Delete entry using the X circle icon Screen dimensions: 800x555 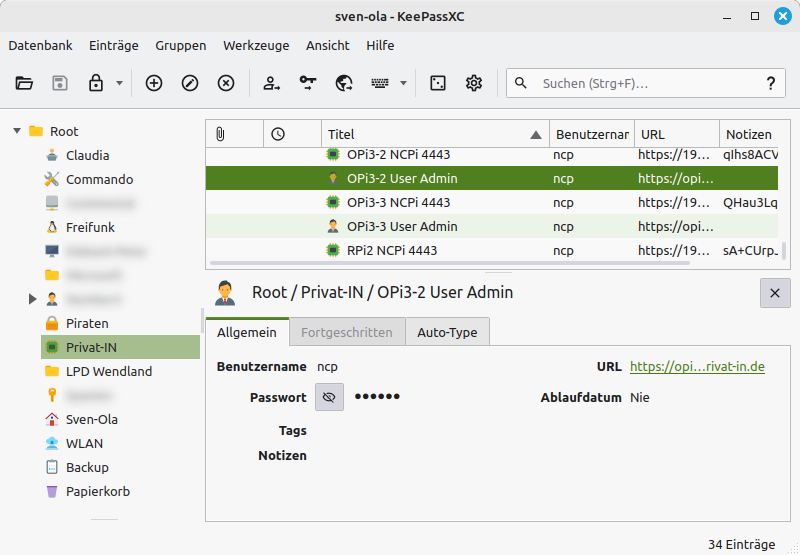(226, 84)
